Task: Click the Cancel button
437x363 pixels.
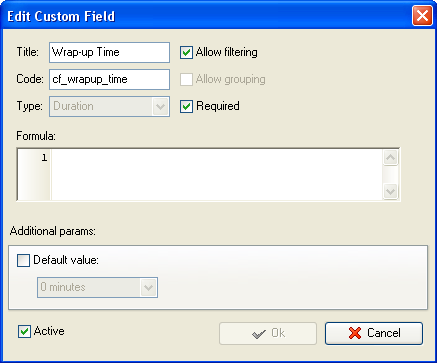Action: pos(374,333)
